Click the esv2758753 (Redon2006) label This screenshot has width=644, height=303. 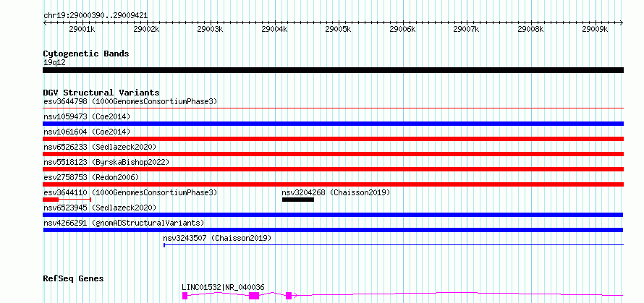point(92,177)
